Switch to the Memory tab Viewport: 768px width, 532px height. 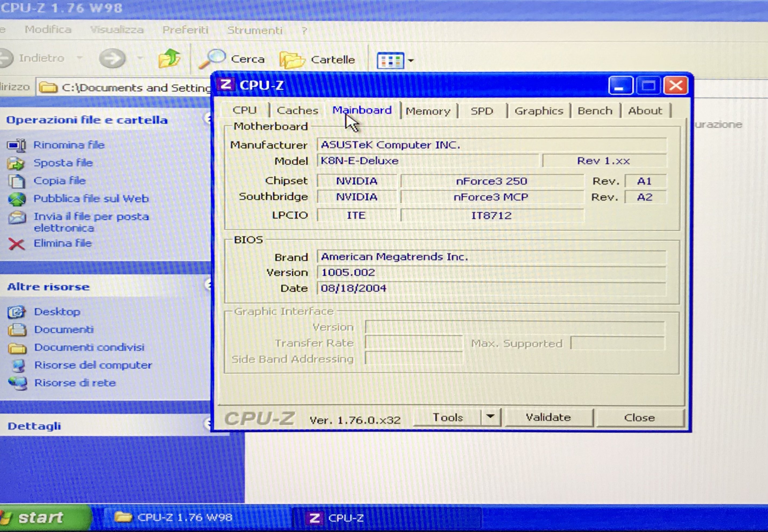click(428, 111)
